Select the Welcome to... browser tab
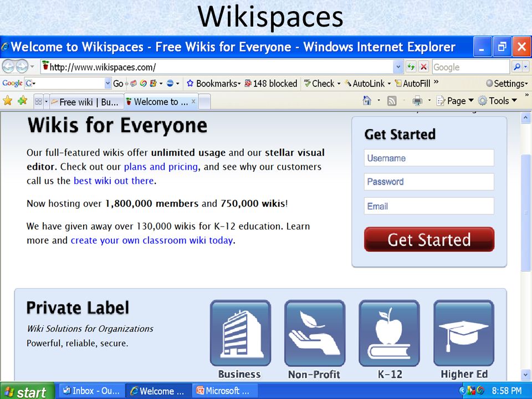The height and width of the screenshot is (399, 532). tap(161, 101)
